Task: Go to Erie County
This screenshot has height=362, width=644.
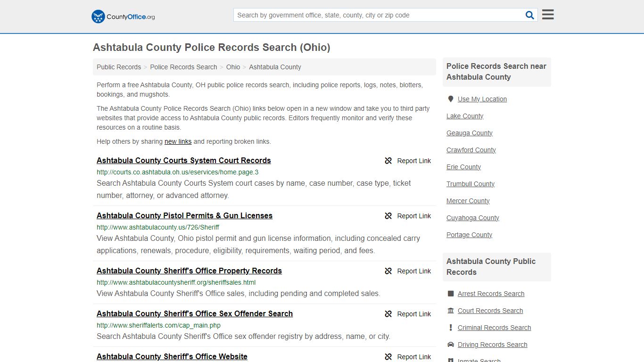Action: click(463, 167)
